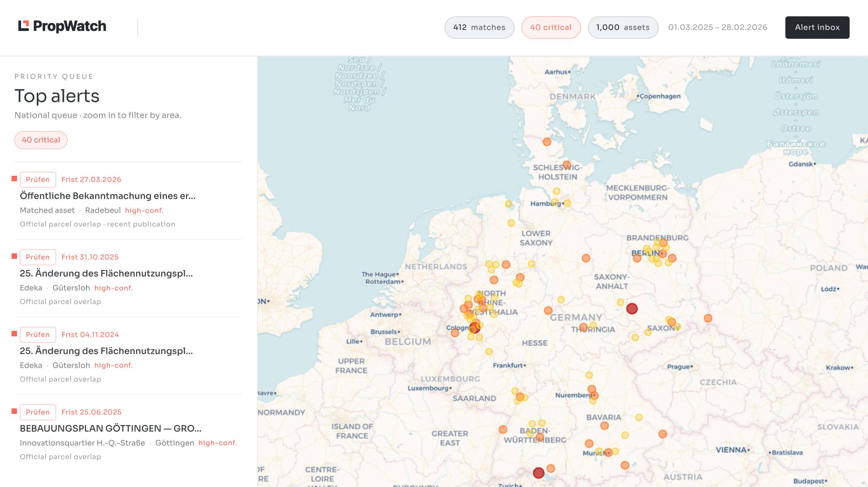Select the dark red map marker southeast of Saxony-Anhalt
Screen dimensions: 868x487
click(x=632, y=309)
